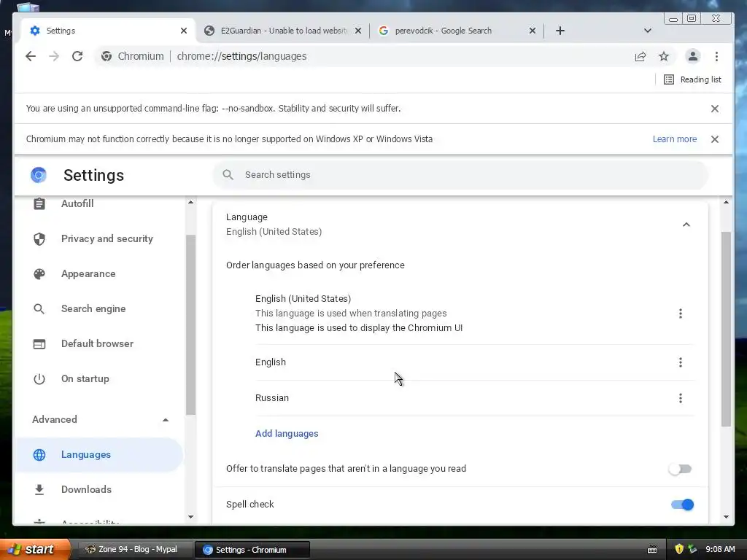Close the E2Guardian tab
747x560 pixels.
[358, 31]
